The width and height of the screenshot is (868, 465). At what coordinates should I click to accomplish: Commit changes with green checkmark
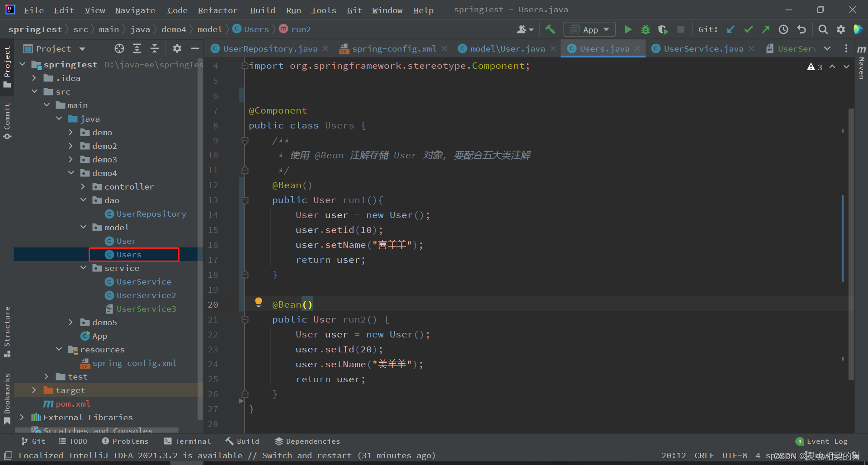click(748, 29)
